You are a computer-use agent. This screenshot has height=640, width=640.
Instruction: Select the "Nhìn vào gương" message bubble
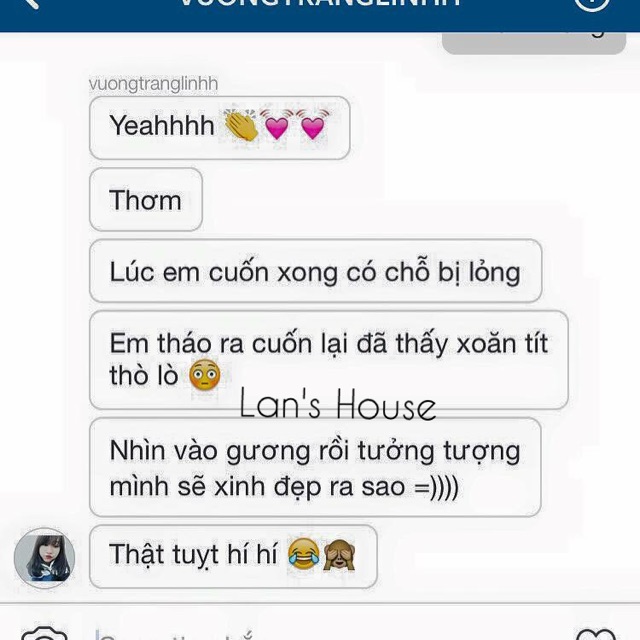coord(315,467)
